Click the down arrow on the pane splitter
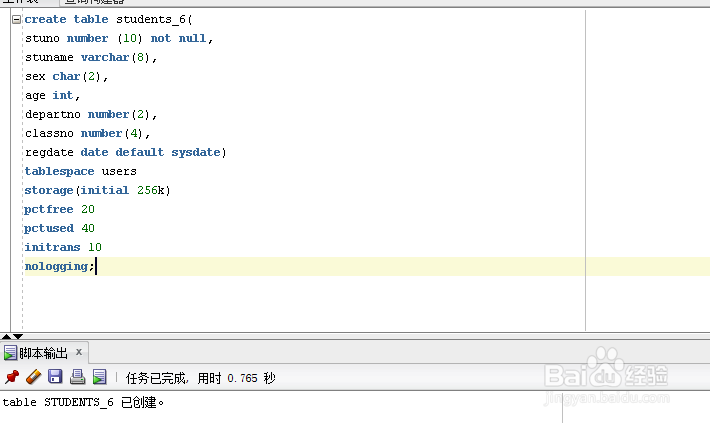Image resolution: width=710 pixels, height=423 pixels. (18, 336)
